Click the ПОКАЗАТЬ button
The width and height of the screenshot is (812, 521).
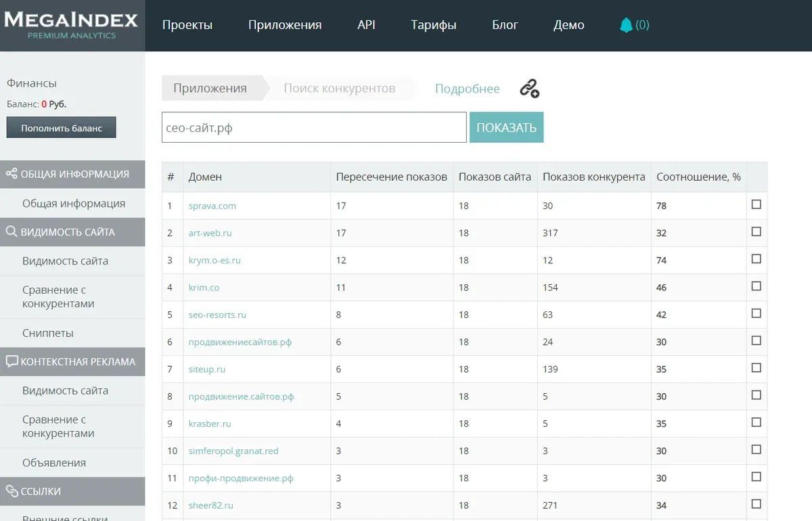pyautogui.click(x=507, y=127)
